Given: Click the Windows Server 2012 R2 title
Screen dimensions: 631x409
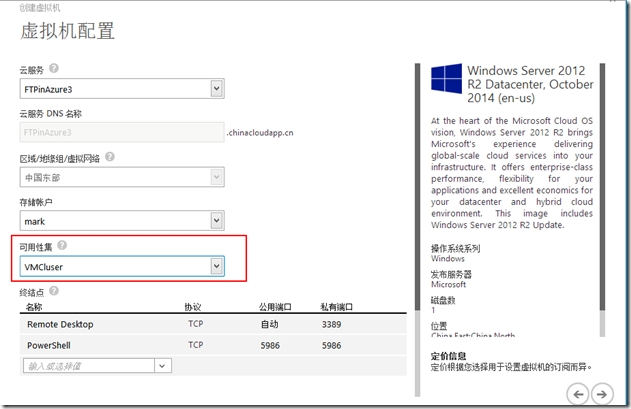Looking at the screenshot, I should [x=530, y=84].
